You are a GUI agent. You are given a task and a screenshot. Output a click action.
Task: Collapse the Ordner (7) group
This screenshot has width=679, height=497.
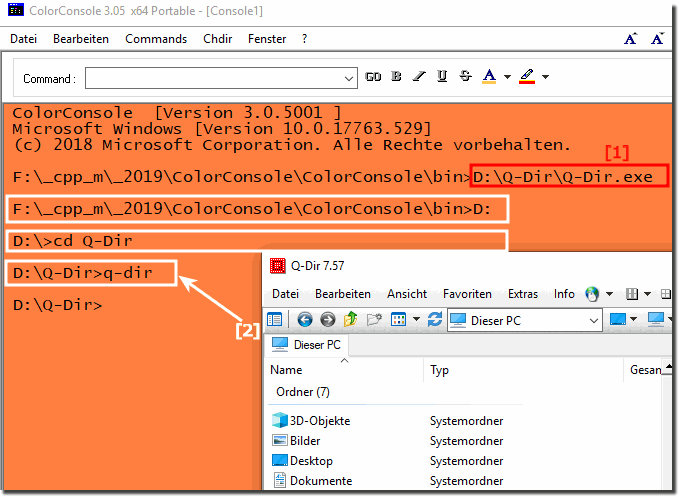tap(303, 392)
